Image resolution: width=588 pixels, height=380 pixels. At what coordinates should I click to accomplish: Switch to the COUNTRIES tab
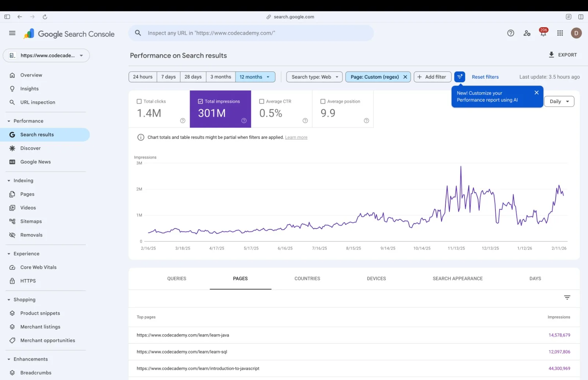307,279
